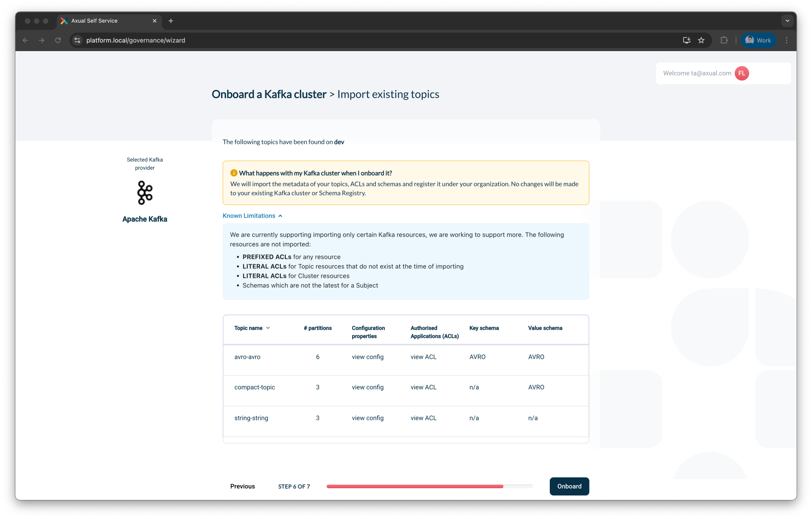Click the info icon in the yellow notice
The image size is (812, 519).
pos(234,173)
